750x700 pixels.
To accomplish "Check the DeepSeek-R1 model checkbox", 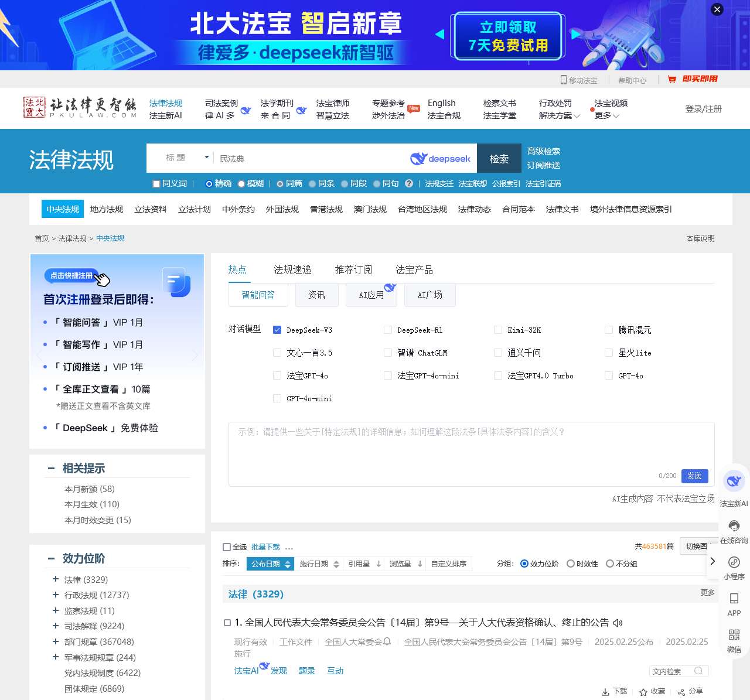I will (388, 330).
